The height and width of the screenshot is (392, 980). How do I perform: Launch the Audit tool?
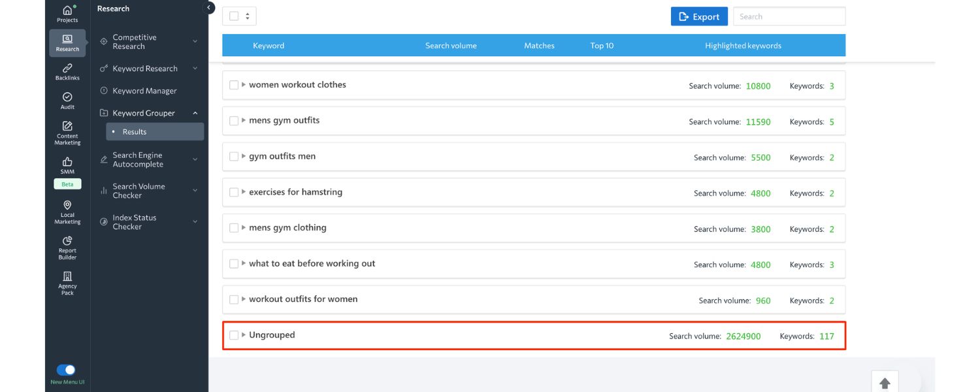tap(67, 99)
